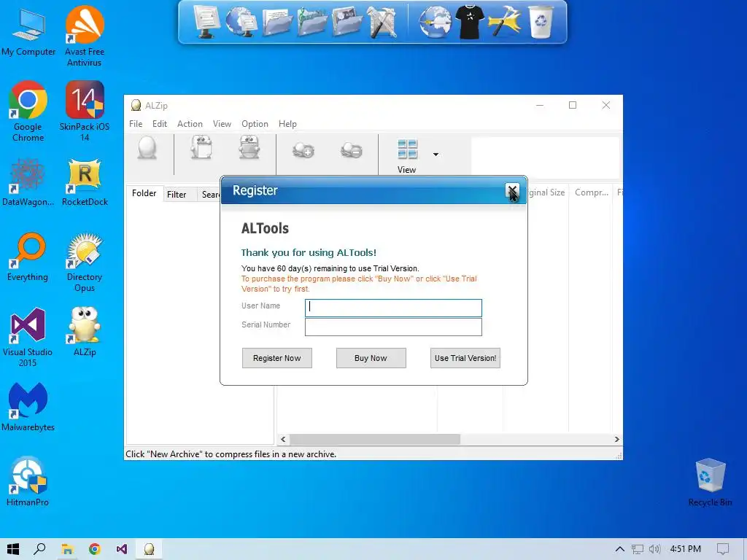The width and height of the screenshot is (747, 560).
Task: Close the Register dialog
Action: (512, 191)
